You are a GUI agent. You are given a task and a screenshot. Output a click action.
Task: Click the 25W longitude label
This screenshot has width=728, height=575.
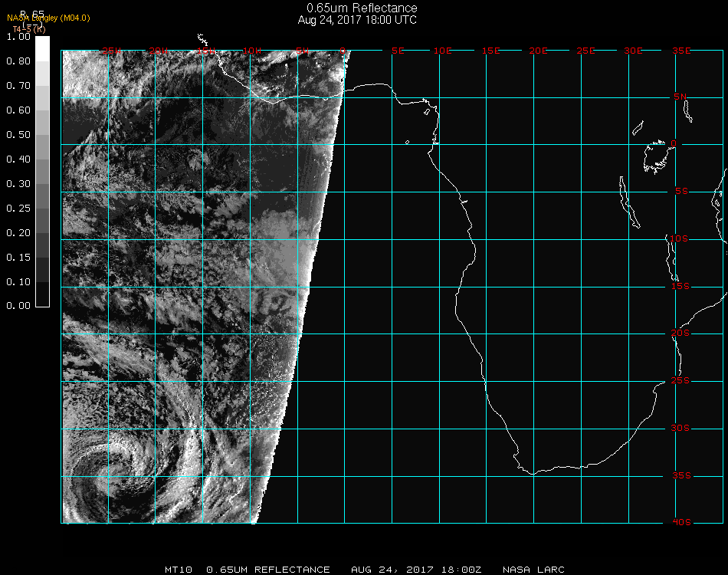pos(112,51)
